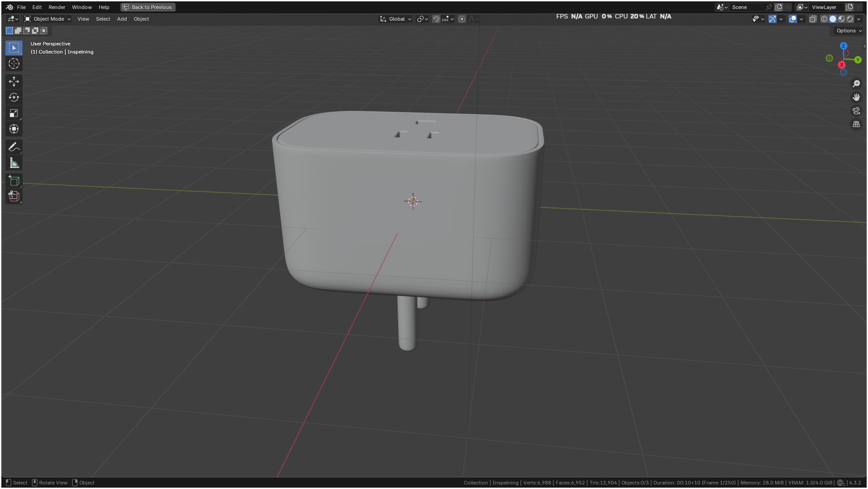This screenshot has width=868, height=489.
Task: Open the view layer browse dropdown
Action: coord(802,7)
